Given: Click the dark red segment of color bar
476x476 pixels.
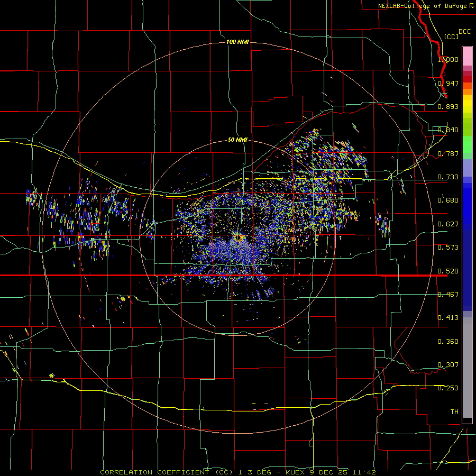Looking at the screenshot, I should 467,79.
